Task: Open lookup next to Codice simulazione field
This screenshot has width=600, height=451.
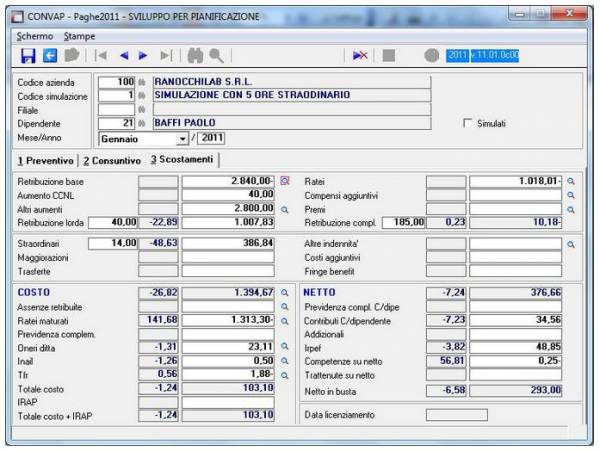Action: (x=142, y=96)
